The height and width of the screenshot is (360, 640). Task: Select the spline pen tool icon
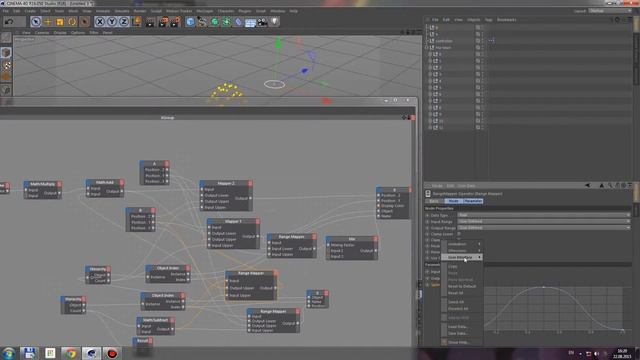(202, 22)
